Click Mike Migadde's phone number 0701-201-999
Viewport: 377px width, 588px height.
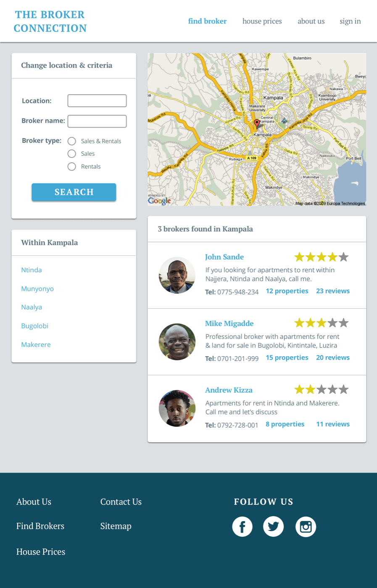coord(238,358)
